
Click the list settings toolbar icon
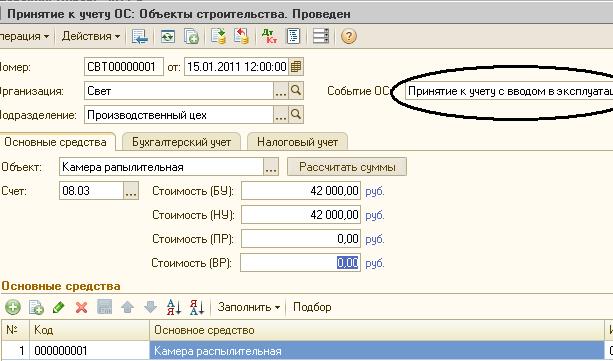click(321, 36)
